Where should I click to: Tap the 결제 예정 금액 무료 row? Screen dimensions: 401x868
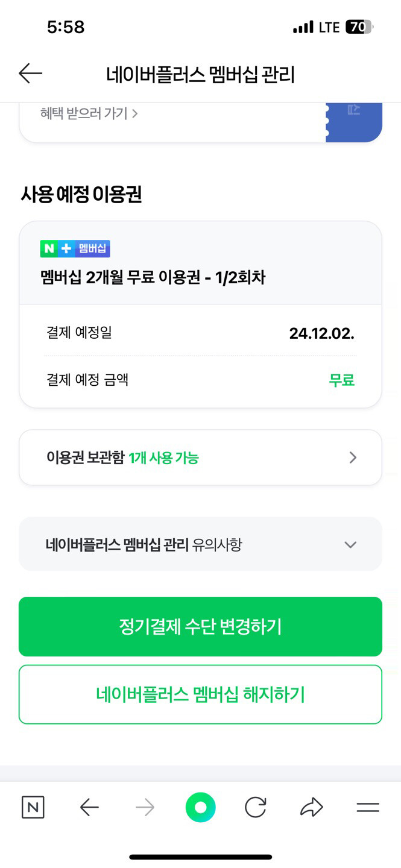(200, 380)
